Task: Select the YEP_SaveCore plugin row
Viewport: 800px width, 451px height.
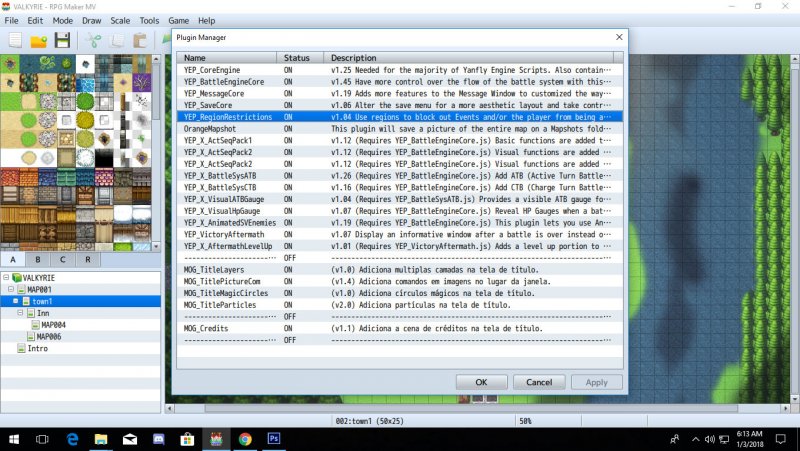Action: (400, 105)
